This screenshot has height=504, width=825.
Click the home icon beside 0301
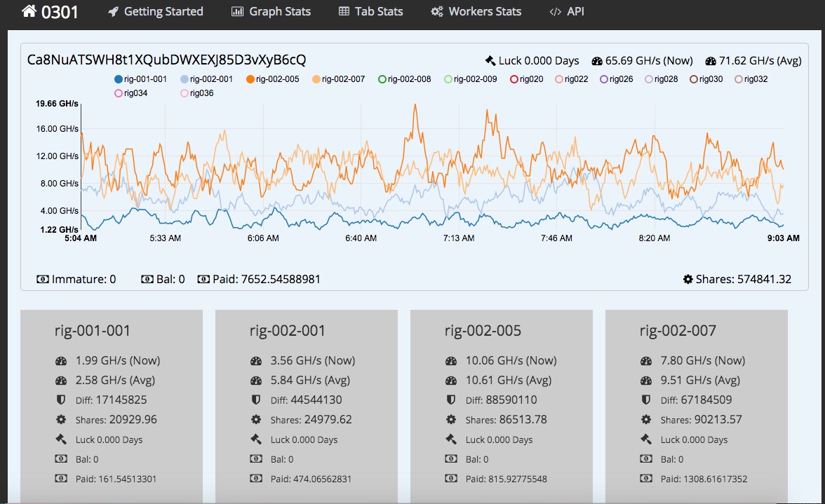coord(29,11)
